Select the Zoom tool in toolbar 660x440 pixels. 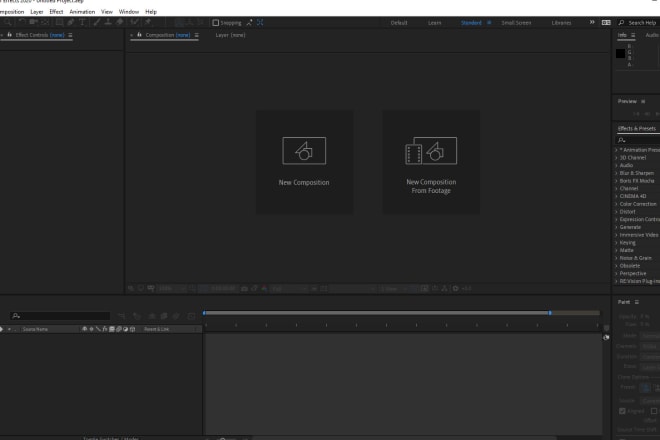pyautogui.click(x=8, y=22)
